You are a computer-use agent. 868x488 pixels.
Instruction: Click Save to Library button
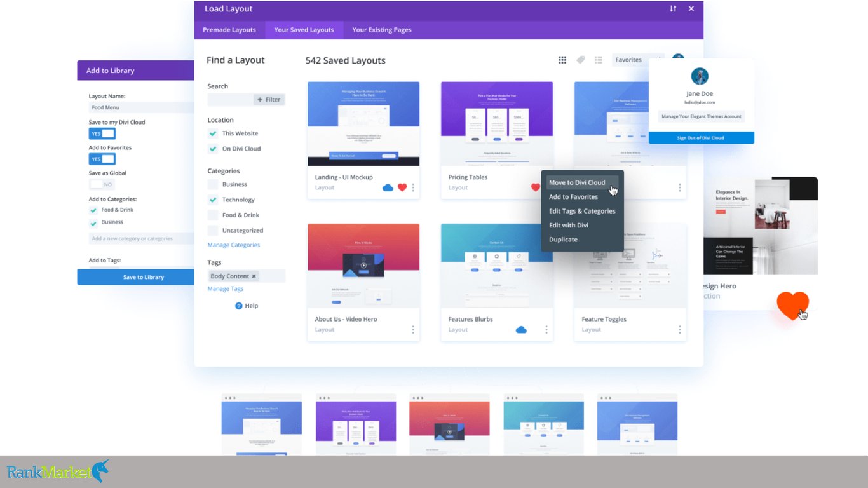point(136,277)
